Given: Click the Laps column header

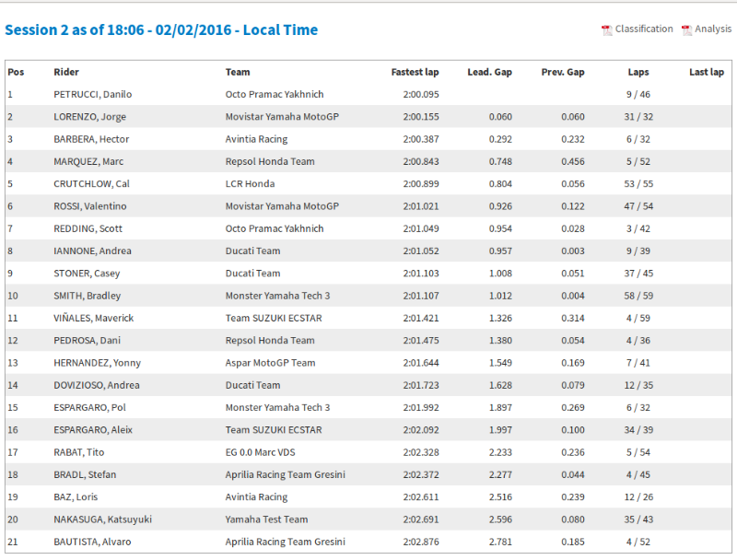Looking at the screenshot, I should point(638,72).
